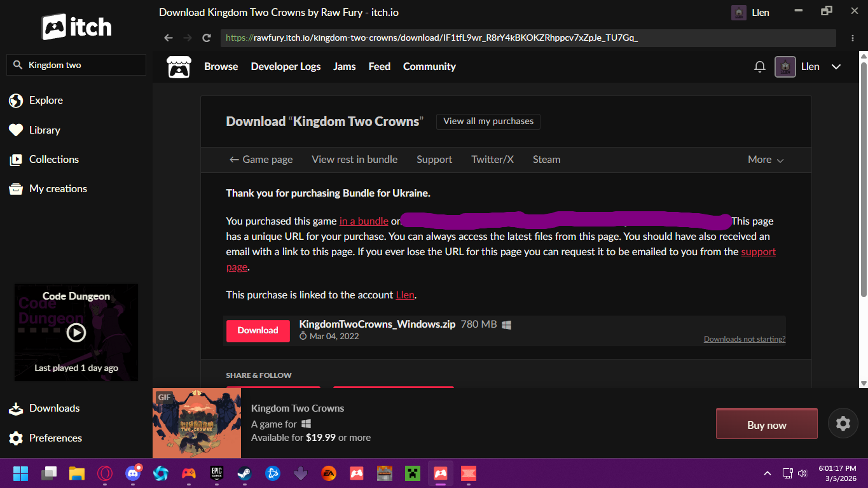Open the three-dot menu beside address bar
The width and height of the screenshot is (868, 488).
[x=852, y=38]
